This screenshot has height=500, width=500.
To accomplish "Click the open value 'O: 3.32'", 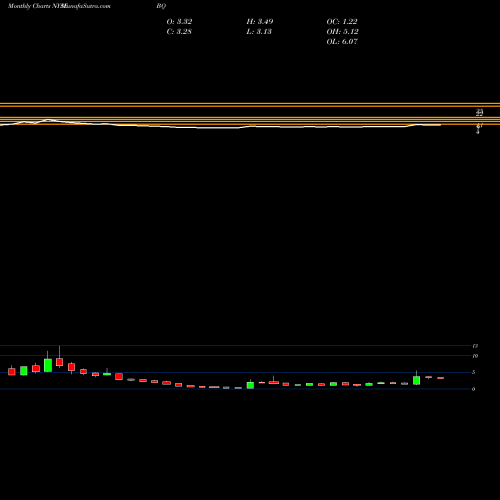I will pyautogui.click(x=179, y=22).
